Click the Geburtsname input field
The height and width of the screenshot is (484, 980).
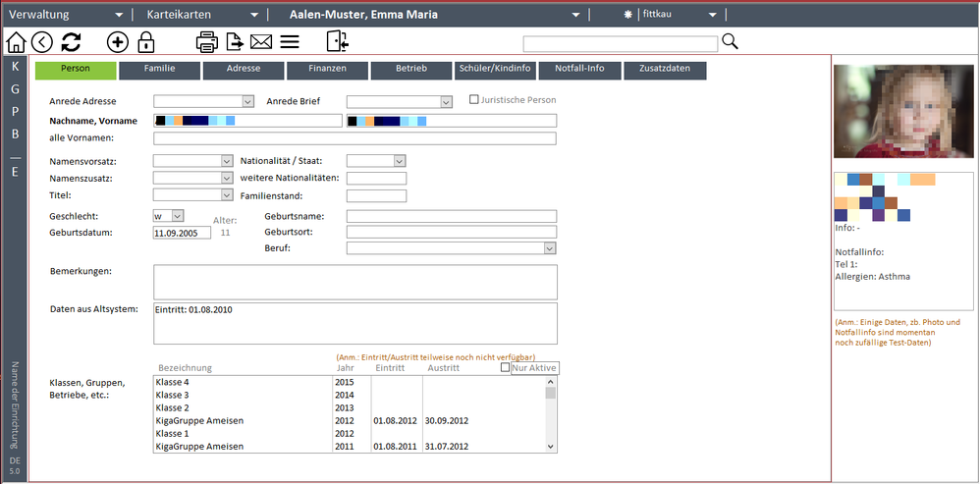(452, 216)
